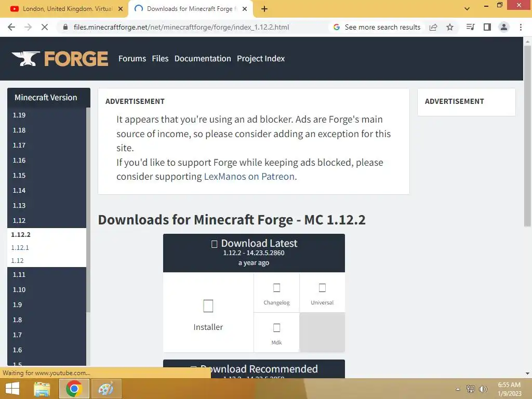Click the browser back arrow
The width and height of the screenshot is (532, 399).
coord(11,27)
